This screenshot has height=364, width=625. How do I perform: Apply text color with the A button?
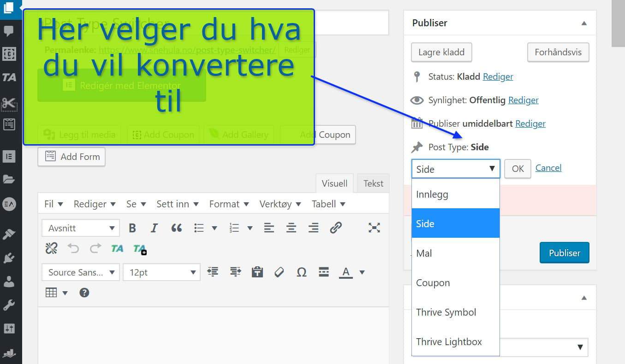345,272
